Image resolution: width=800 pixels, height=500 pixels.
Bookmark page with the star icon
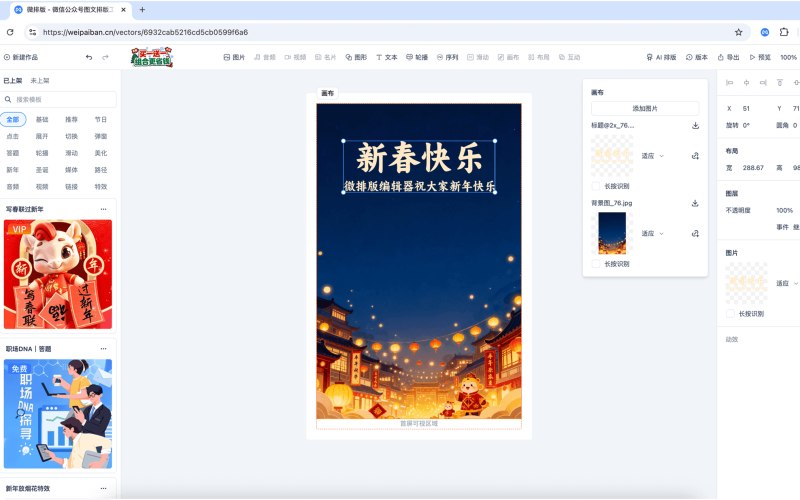tap(738, 32)
